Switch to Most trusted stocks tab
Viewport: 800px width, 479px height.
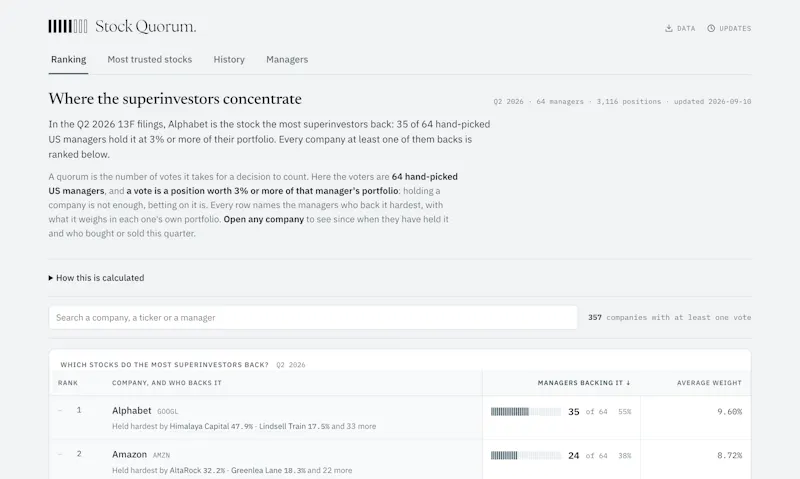tap(149, 60)
